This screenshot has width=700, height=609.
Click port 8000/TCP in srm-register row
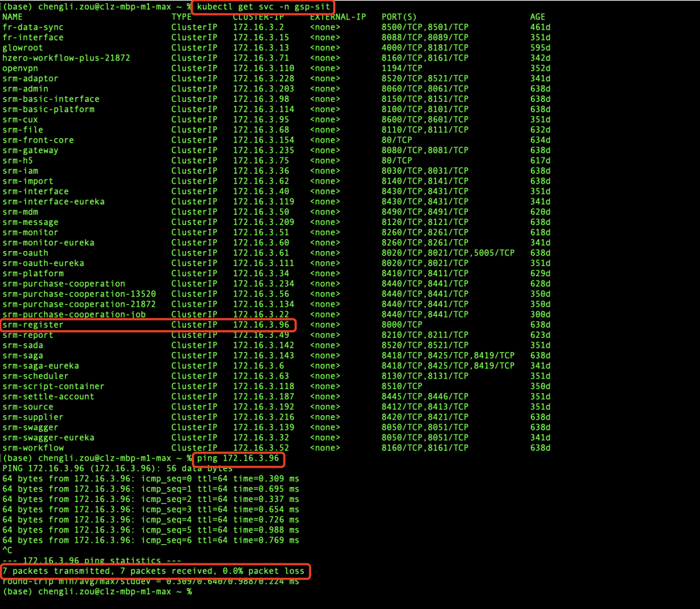402,326
